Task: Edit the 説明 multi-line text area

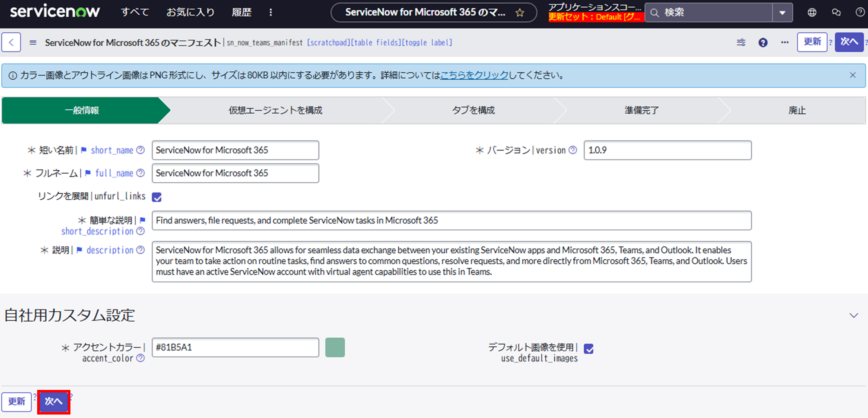Action: pyautogui.click(x=451, y=262)
